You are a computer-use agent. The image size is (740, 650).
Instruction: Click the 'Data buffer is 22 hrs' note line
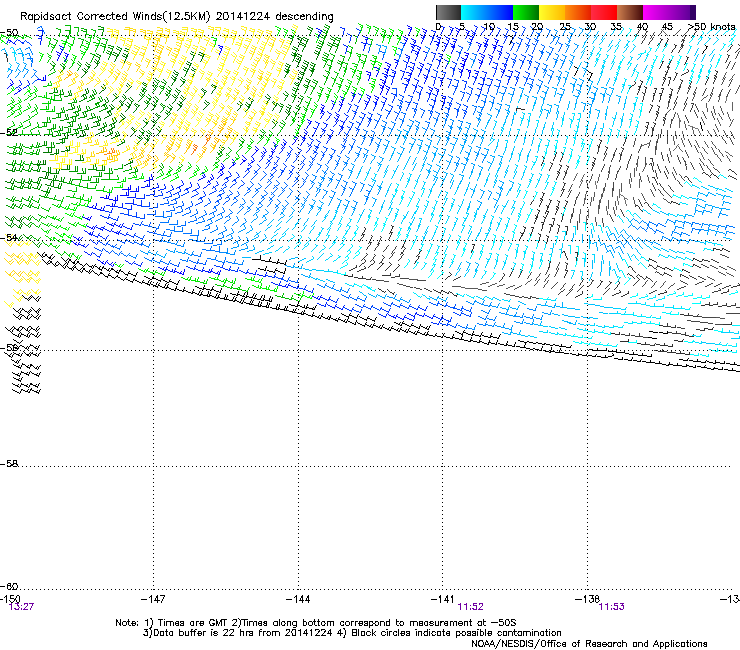(x=352, y=633)
